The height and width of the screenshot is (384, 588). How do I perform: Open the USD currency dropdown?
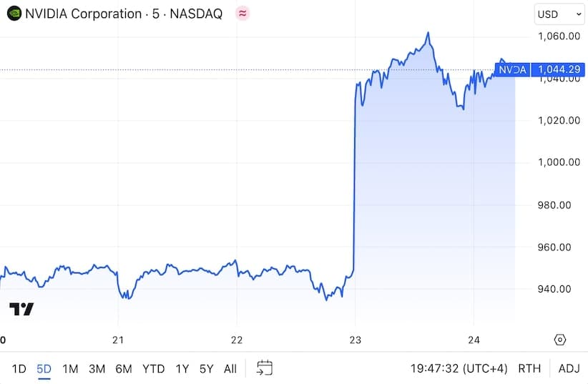(x=559, y=14)
